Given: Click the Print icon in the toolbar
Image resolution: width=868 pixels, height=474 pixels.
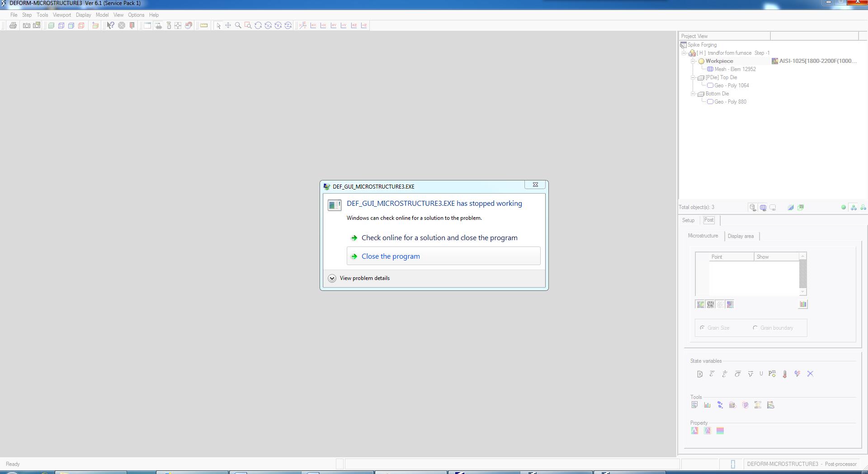Looking at the screenshot, I should [x=13, y=26].
